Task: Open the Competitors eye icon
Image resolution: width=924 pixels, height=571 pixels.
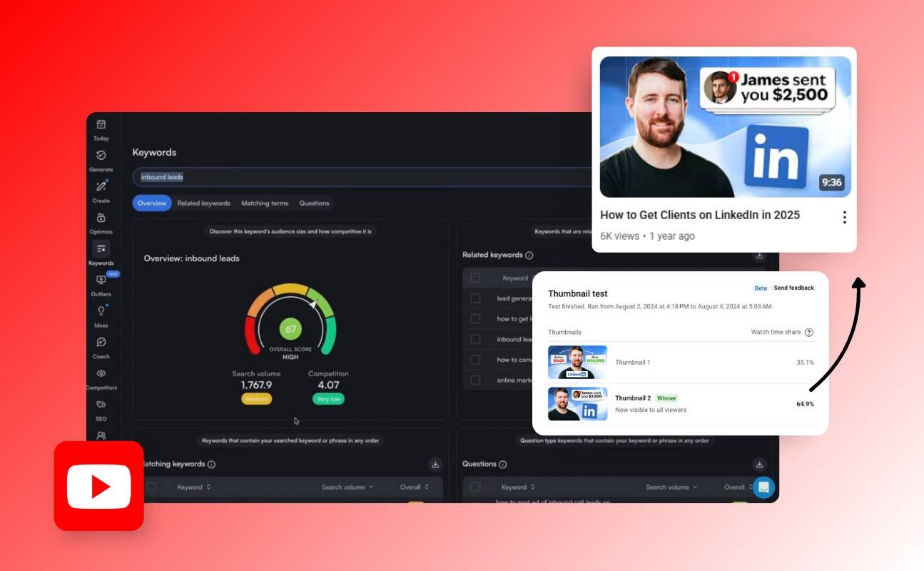Action: (101, 373)
